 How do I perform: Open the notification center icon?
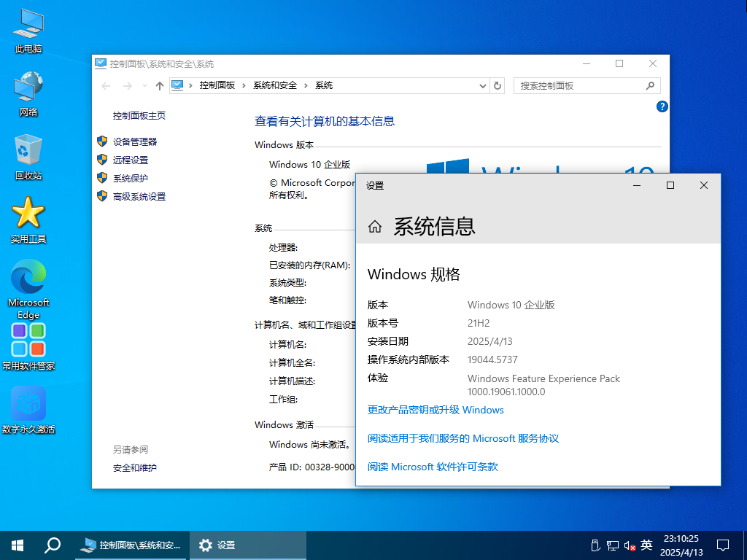click(723, 545)
